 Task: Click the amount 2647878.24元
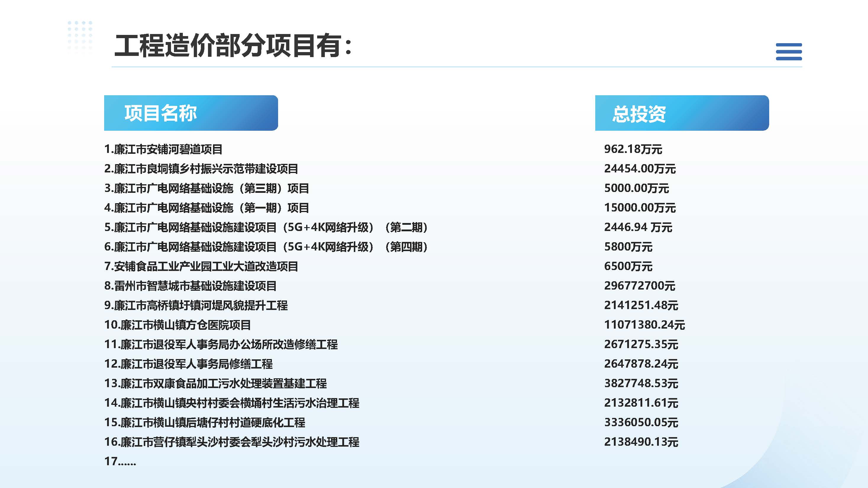coord(641,364)
